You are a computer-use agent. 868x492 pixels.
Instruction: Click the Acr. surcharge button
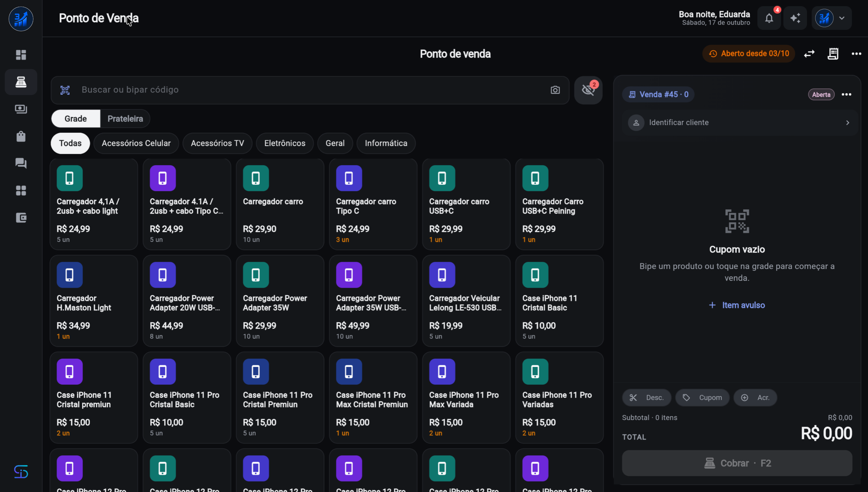(x=755, y=398)
